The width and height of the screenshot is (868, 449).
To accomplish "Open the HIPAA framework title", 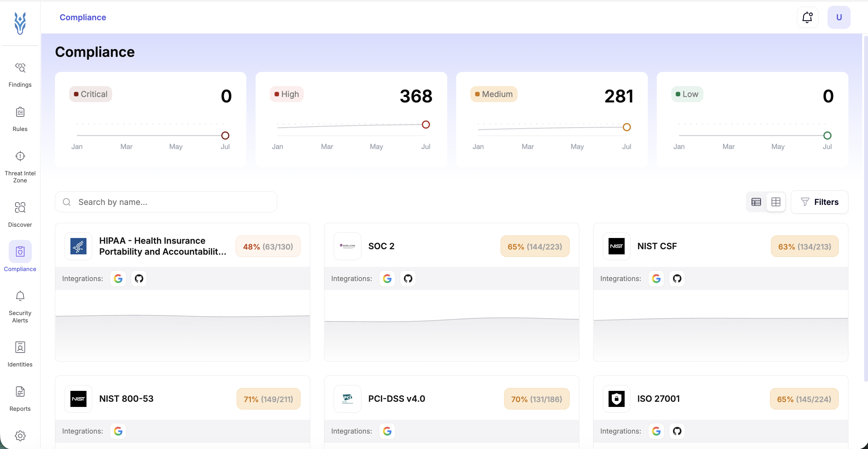I will point(163,246).
